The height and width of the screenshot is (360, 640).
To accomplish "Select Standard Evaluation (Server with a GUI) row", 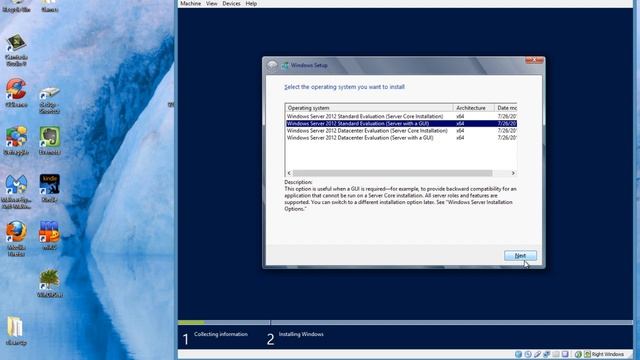I will (x=401, y=123).
